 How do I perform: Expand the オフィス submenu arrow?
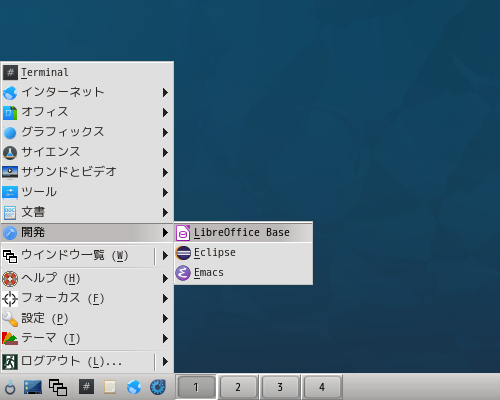coord(165,112)
